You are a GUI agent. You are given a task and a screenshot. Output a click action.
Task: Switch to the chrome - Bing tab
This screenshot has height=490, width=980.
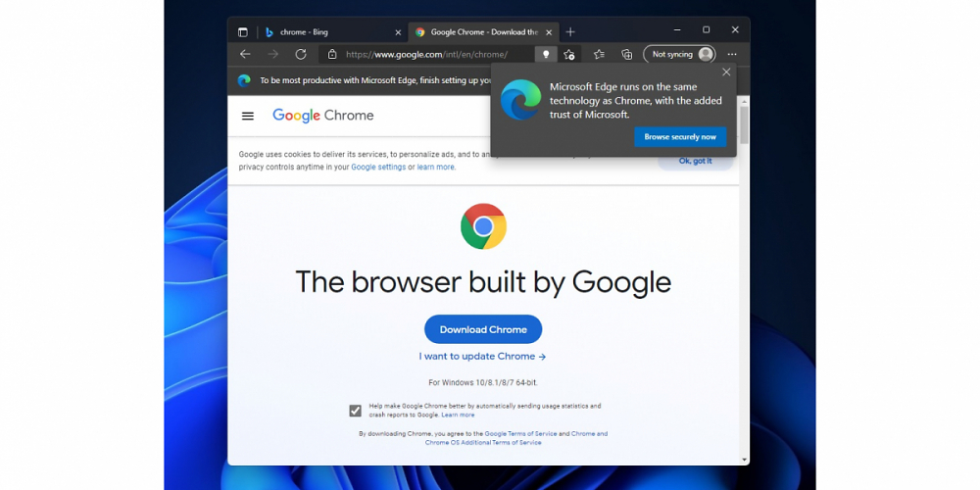332,32
